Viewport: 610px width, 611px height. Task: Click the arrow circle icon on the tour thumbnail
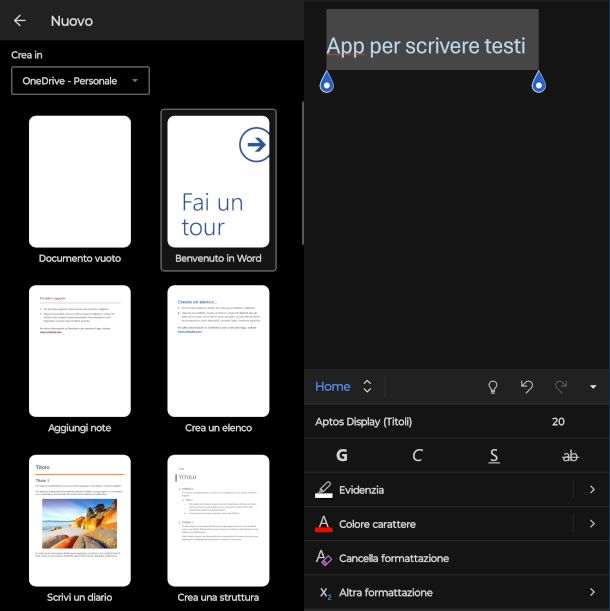tap(255, 145)
